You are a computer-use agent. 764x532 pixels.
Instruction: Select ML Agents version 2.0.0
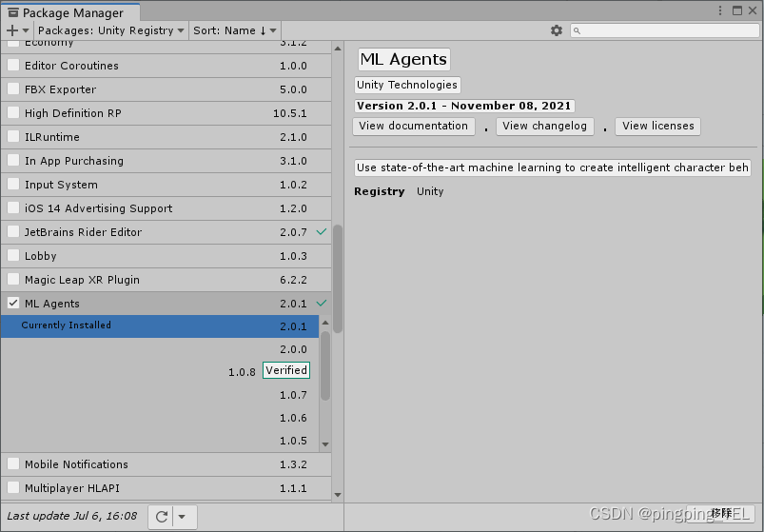click(x=160, y=349)
